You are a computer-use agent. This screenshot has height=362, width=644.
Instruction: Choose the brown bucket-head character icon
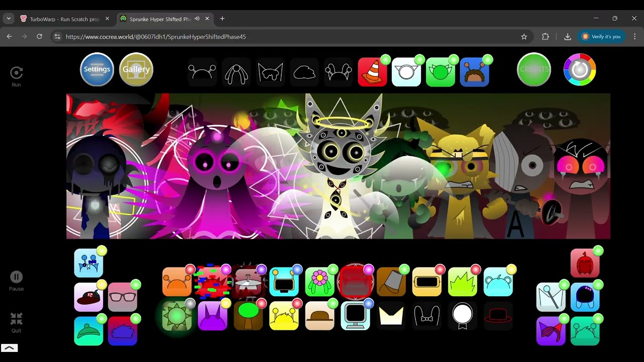(391, 282)
